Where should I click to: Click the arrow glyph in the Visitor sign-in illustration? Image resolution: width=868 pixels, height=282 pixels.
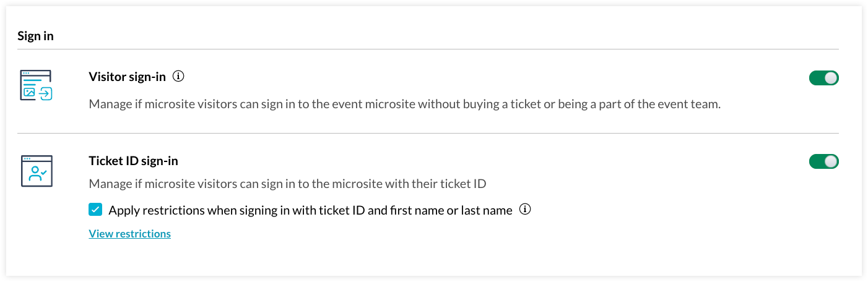tap(46, 93)
